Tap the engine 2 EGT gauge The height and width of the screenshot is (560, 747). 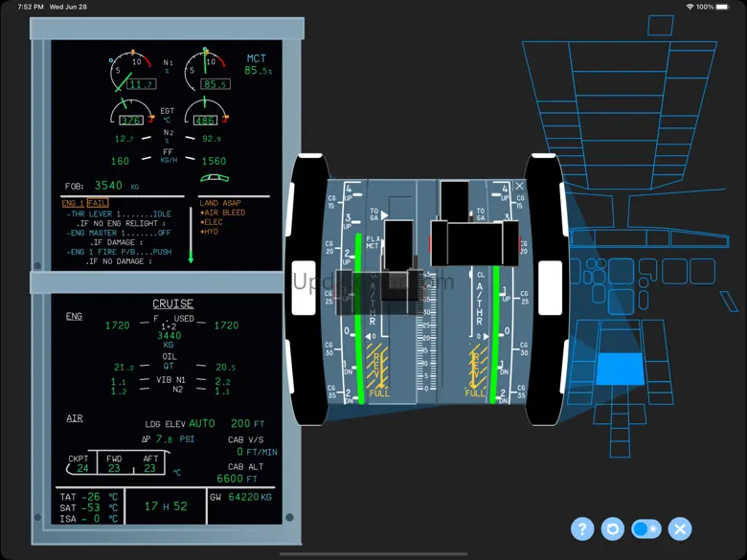(206, 111)
